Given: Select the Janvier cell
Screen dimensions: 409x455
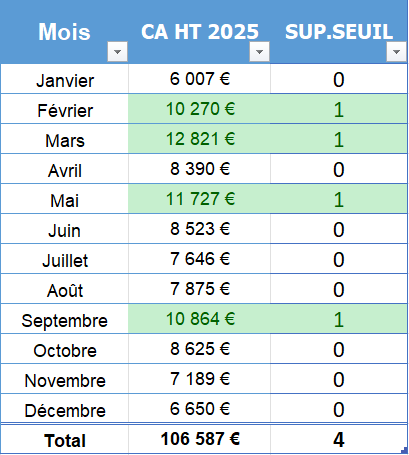Looking at the screenshot, I should (x=65, y=79).
